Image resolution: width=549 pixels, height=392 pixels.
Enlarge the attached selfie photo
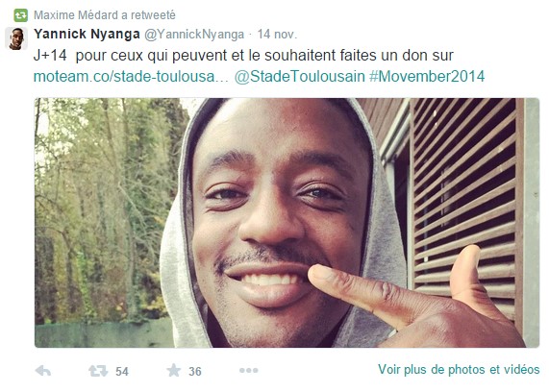(287, 223)
